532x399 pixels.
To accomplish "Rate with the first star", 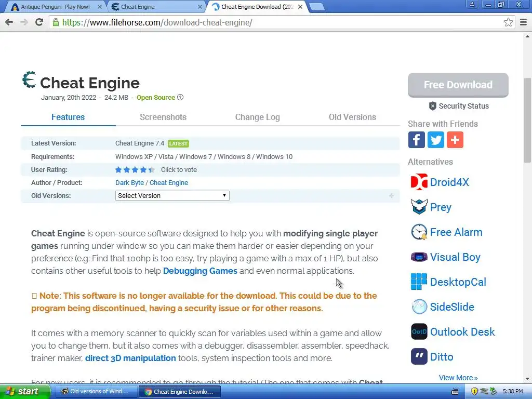I will tap(118, 170).
